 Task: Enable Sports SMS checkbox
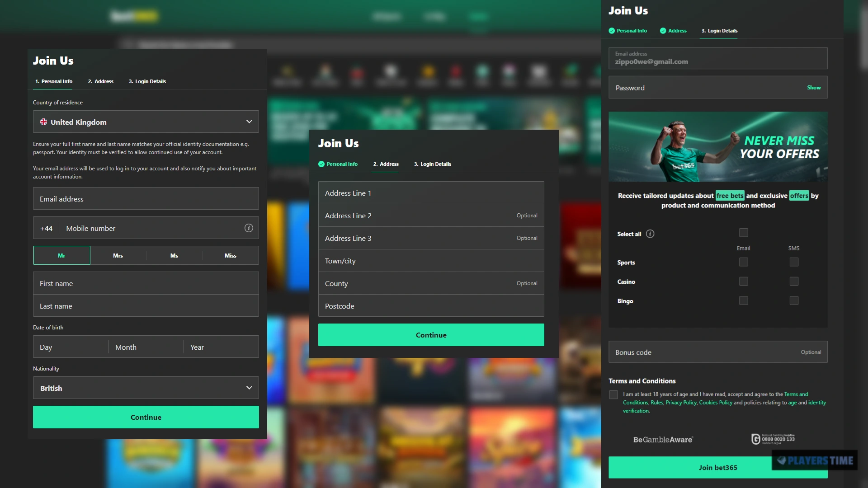[x=794, y=262]
